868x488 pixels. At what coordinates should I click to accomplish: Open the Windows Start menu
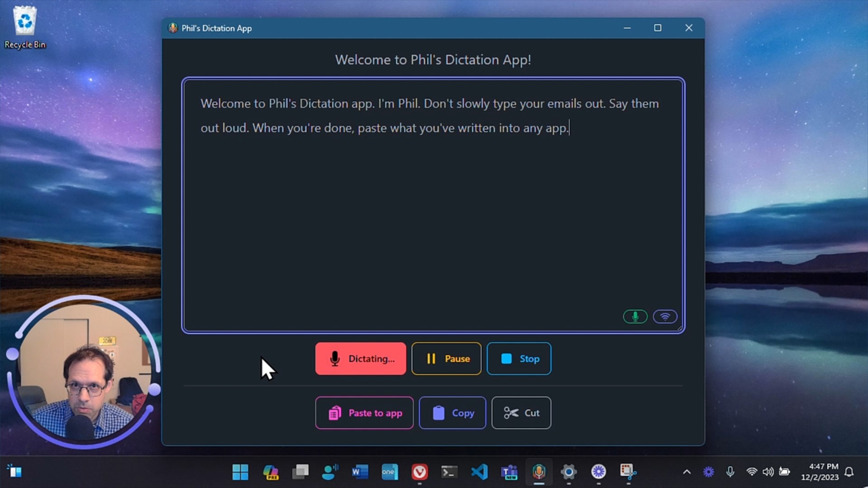click(x=240, y=472)
